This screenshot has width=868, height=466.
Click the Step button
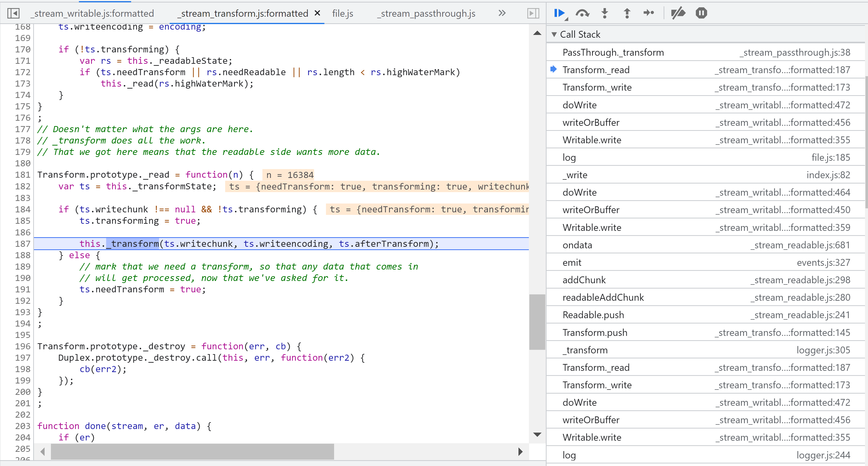tap(648, 13)
